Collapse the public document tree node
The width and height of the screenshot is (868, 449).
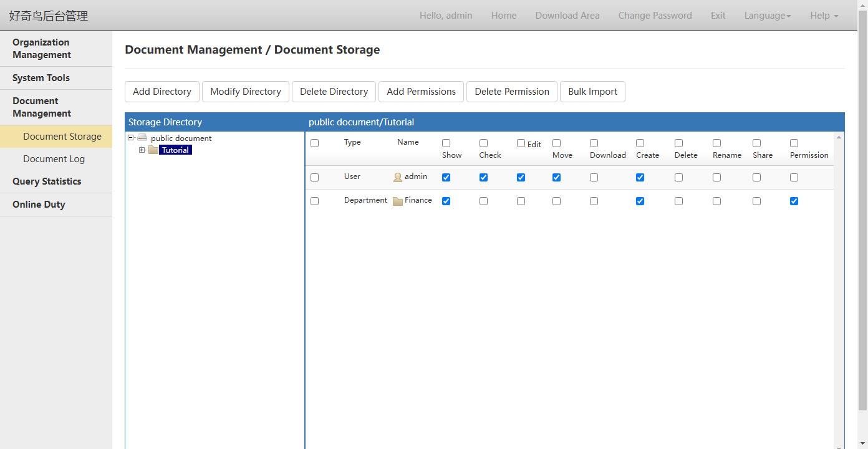(131, 138)
